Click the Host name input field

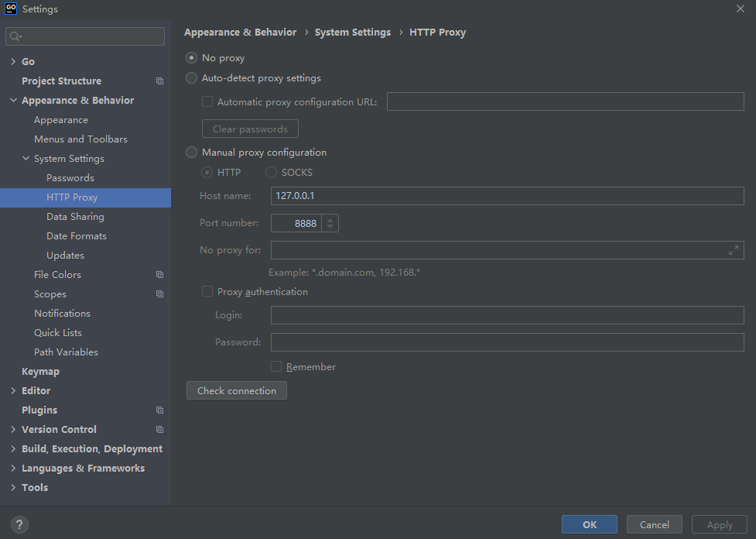click(507, 196)
